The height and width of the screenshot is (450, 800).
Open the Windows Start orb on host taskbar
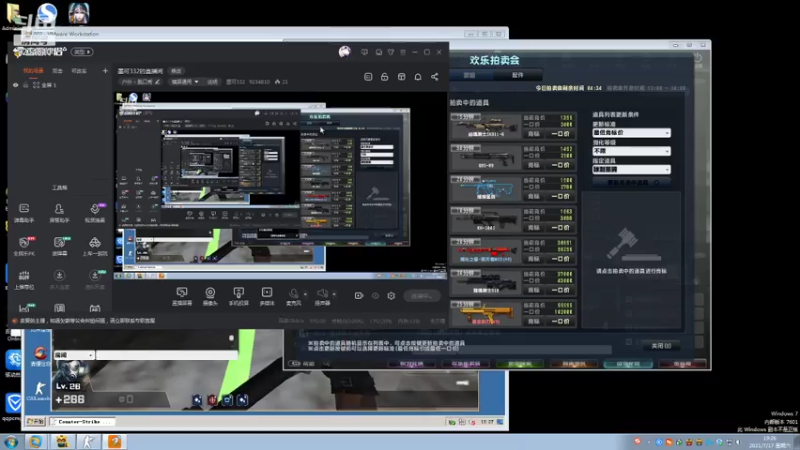[x=11, y=442]
